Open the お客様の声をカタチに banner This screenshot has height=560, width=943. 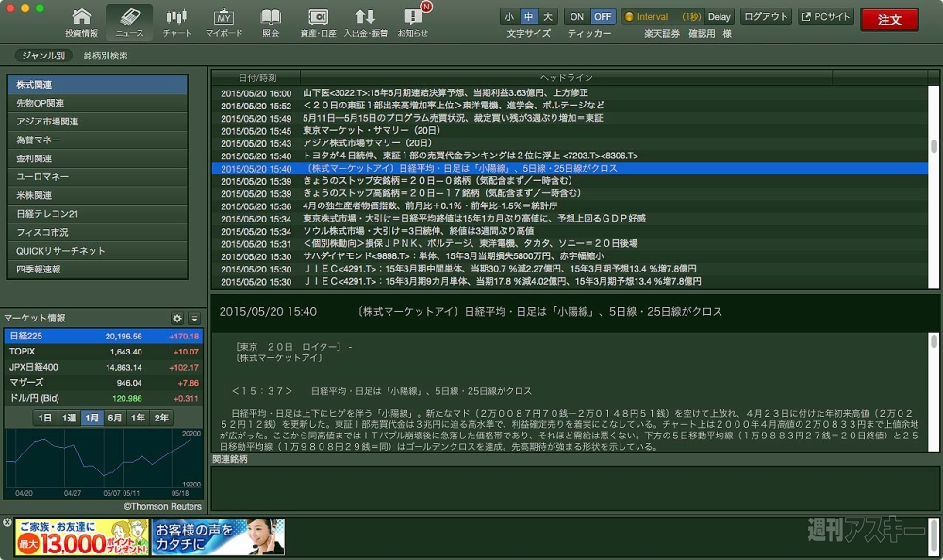pyautogui.click(x=218, y=537)
